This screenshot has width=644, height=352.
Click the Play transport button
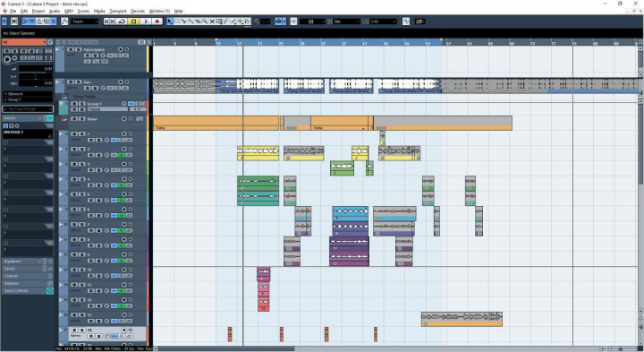coord(146,21)
